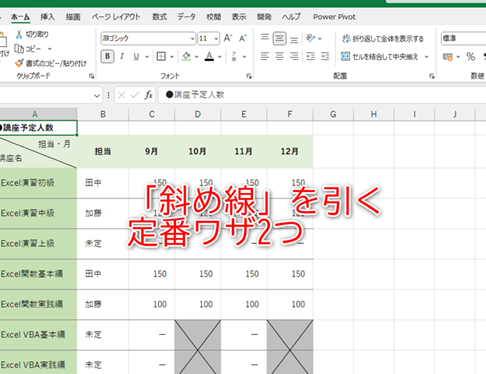Open Alignment (配置) group dialog launcher
This screenshot has height=374, width=486.
pos(432,76)
